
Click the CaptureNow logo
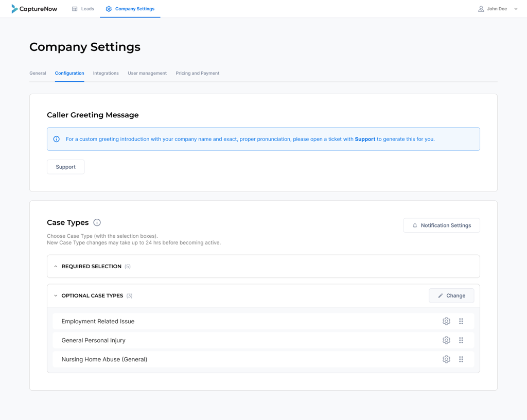[34, 9]
